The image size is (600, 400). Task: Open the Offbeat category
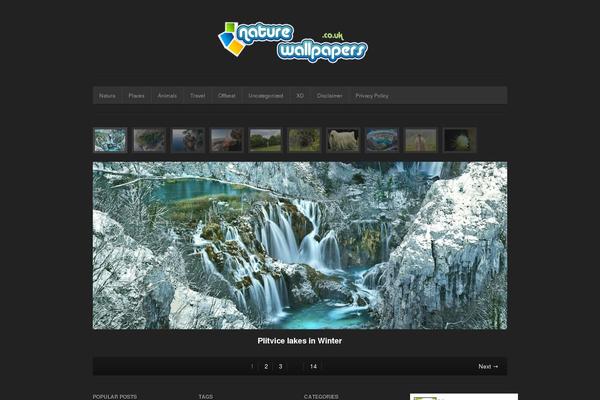(x=227, y=96)
